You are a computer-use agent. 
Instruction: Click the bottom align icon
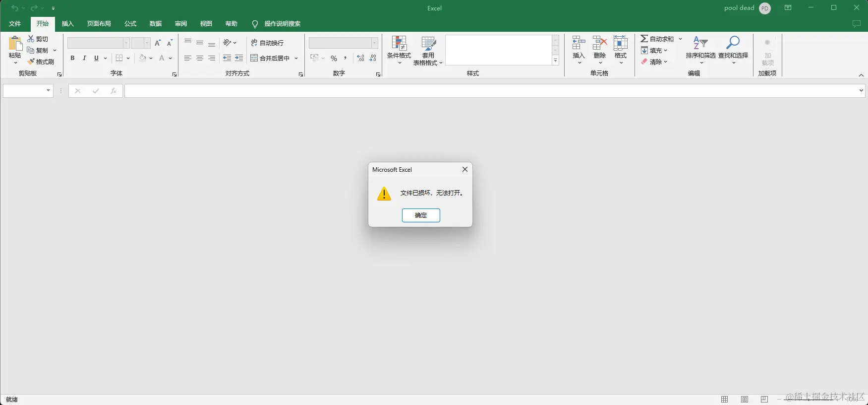[212, 43]
